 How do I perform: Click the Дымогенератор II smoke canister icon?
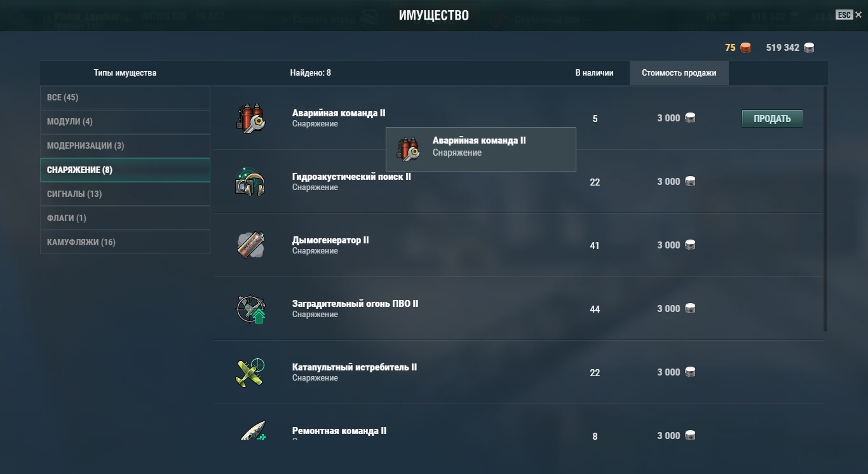pos(250,245)
